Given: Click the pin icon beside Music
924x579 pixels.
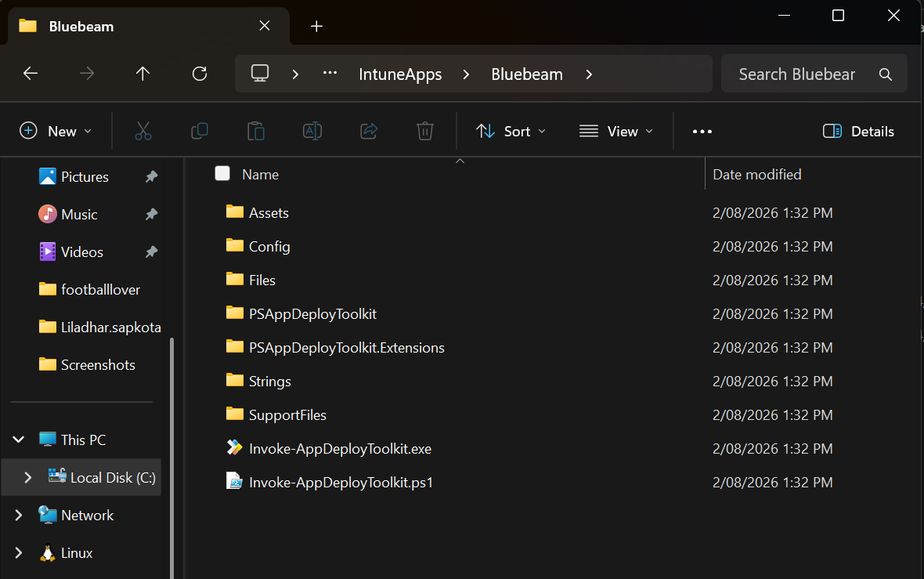Looking at the screenshot, I should [151, 214].
